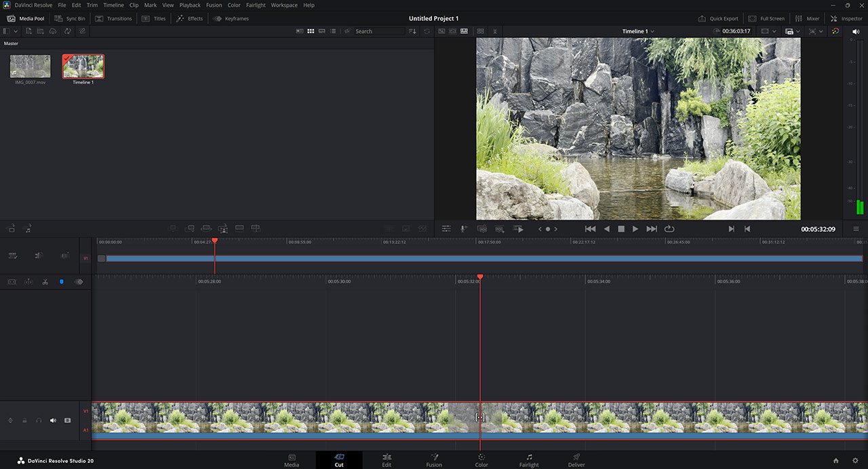868x469 pixels.
Task: Expand the Timeline 1 dropdown in viewer
Action: (x=638, y=31)
